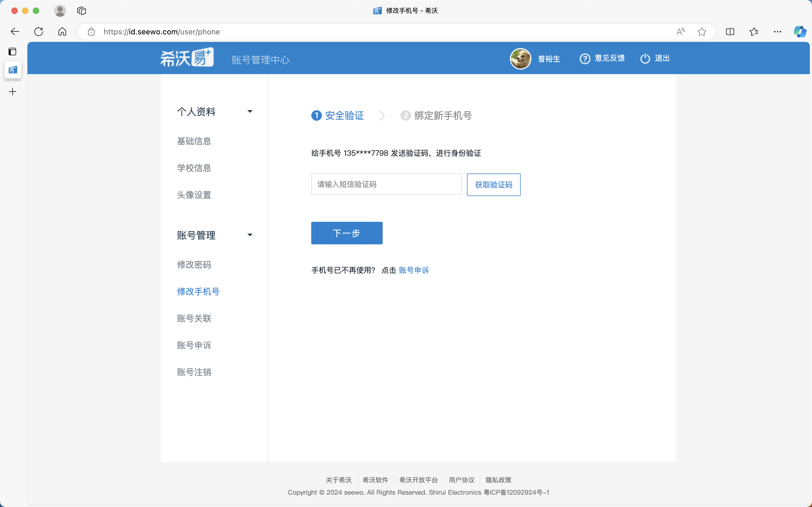Viewport: 812px width, 507px height.
Task: Open the favorites list
Action: 754,31
